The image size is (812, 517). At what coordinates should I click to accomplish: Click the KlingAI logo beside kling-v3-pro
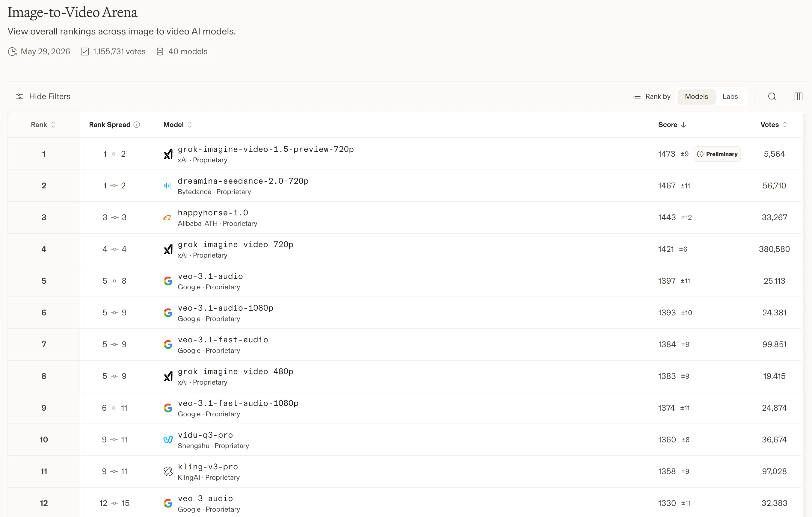tap(168, 471)
